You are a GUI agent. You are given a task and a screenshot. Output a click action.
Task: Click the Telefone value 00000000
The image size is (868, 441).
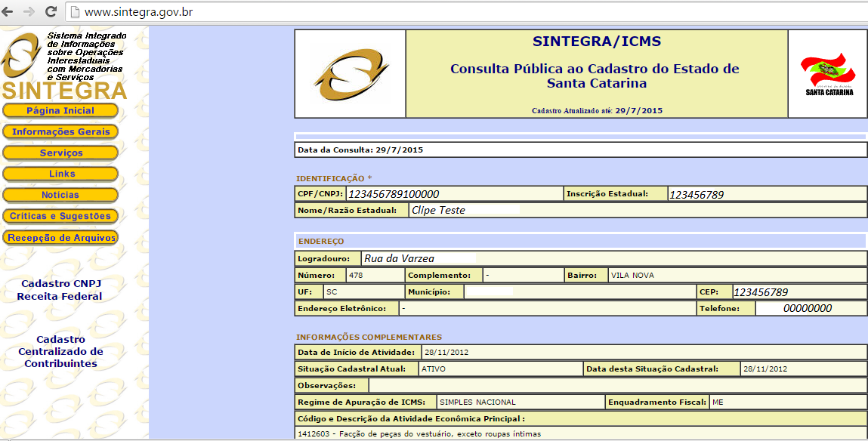(x=808, y=309)
